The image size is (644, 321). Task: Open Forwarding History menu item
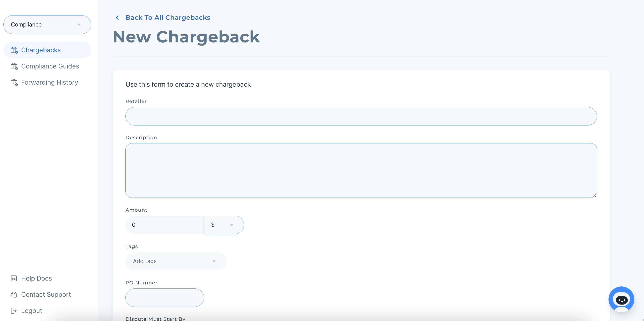tap(49, 82)
